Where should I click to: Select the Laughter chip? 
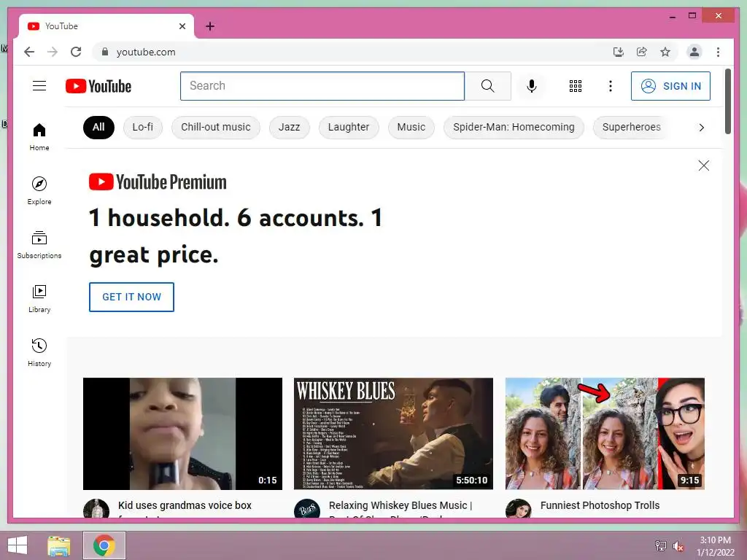pyautogui.click(x=348, y=127)
